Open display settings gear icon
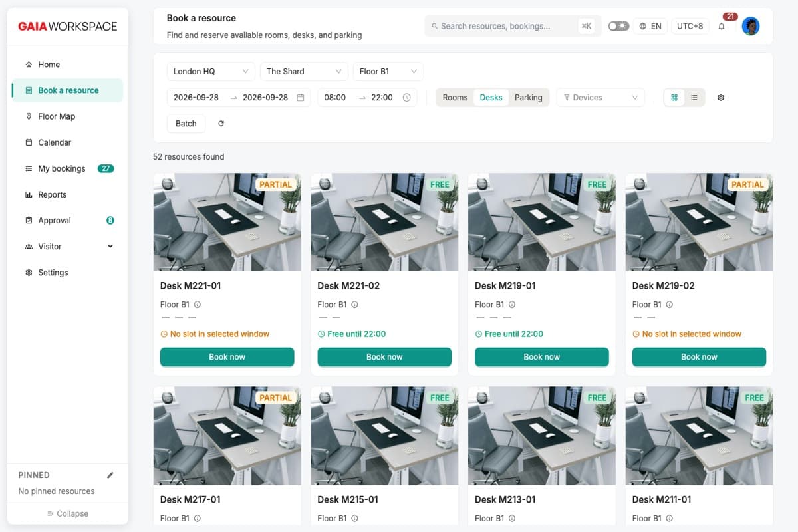798x532 pixels. tap(721, 98)
